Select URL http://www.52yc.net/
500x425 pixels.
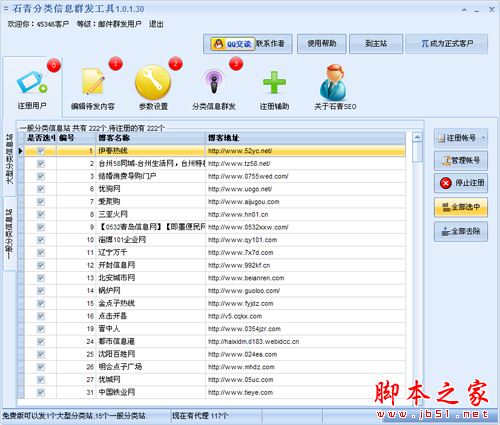tap(240, 151)
